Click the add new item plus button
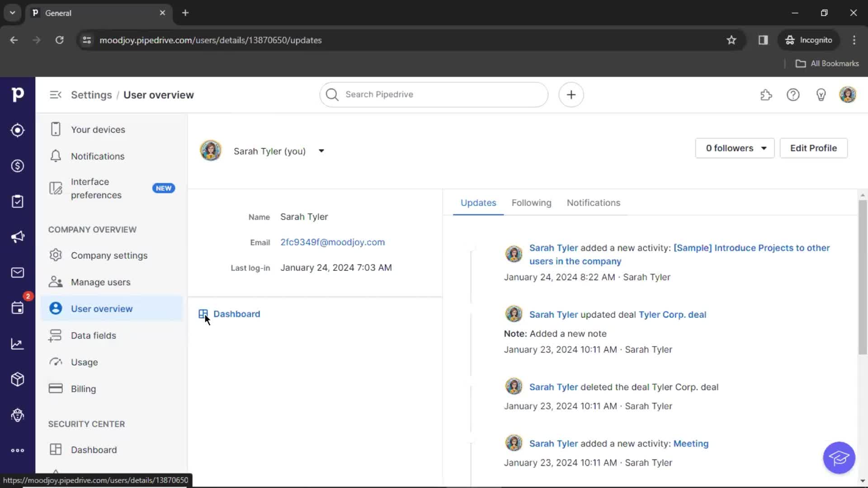The width and height of the screenshot is (868, 488). [x=571, y=94]
